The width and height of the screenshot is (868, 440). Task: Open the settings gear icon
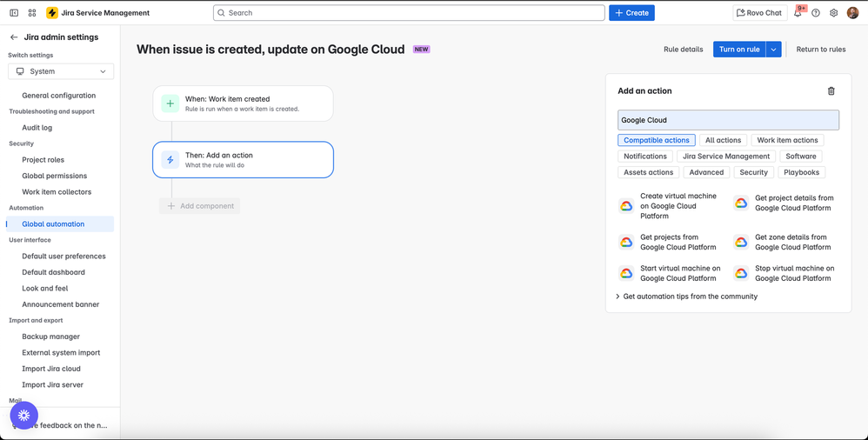click(834, 13)
